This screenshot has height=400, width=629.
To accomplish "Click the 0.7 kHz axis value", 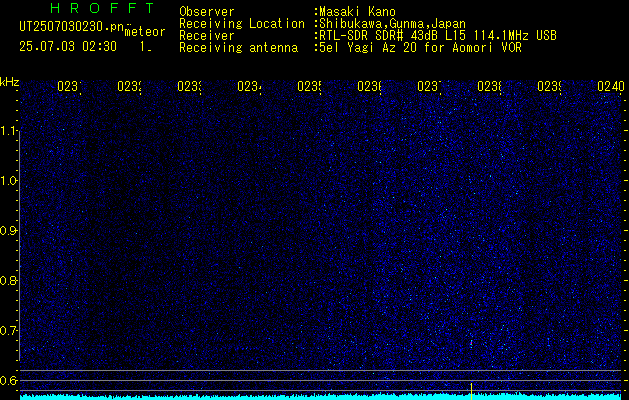I will pyautogui.click(x=9, y=331).
